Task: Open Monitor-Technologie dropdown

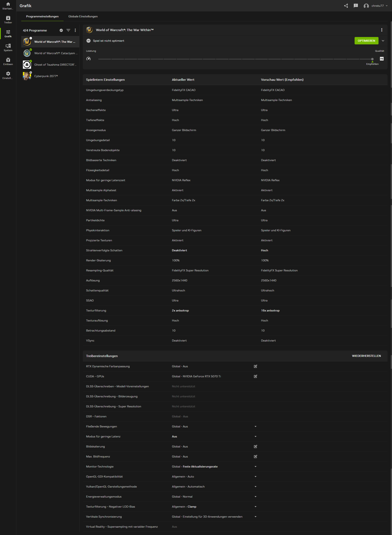Action: [x=255, y=467]
